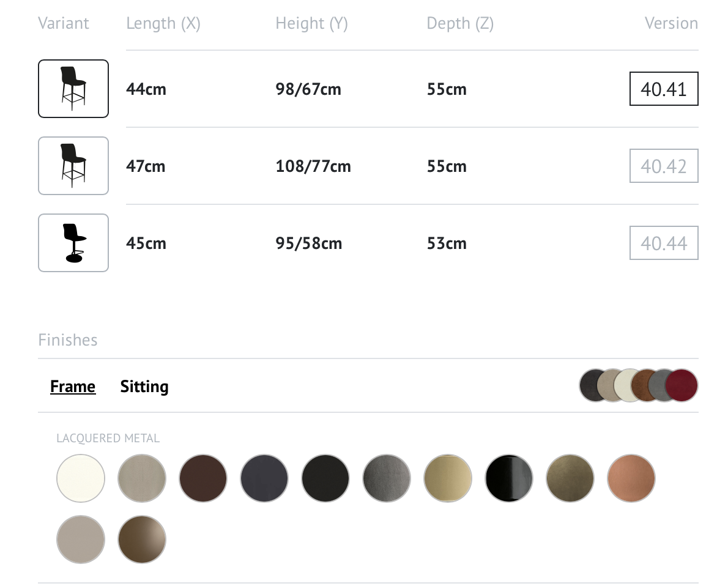
Task: Choose the brushed grey steel swatch
Action: 387,478
